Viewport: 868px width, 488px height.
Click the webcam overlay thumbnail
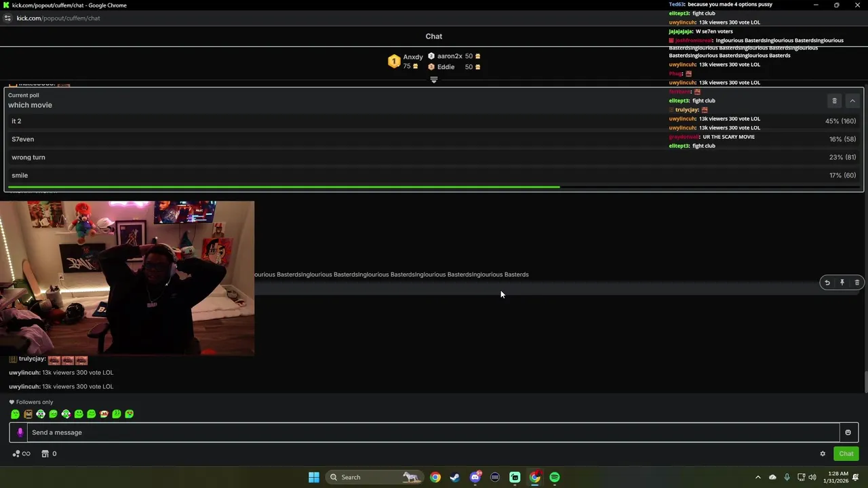click(127, 278)
